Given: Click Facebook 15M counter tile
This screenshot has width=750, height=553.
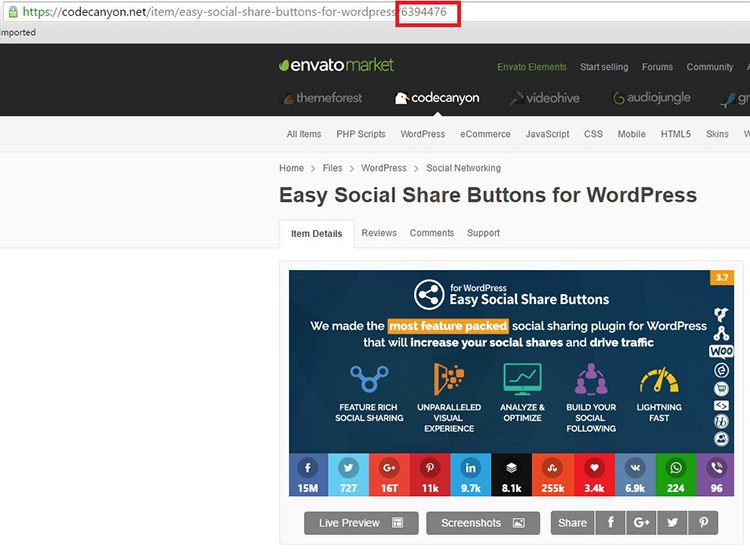Looking at the screenshot, I should 308,475.
